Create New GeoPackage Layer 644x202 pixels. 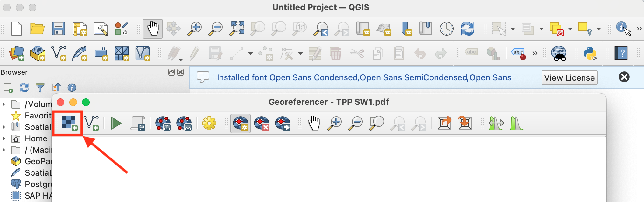[x=38, y=53]
